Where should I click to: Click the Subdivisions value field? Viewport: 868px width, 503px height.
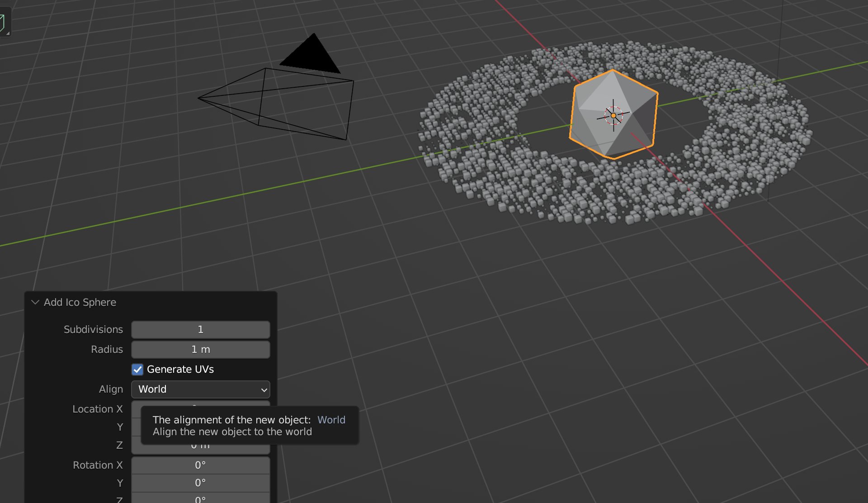pos(200,330)
